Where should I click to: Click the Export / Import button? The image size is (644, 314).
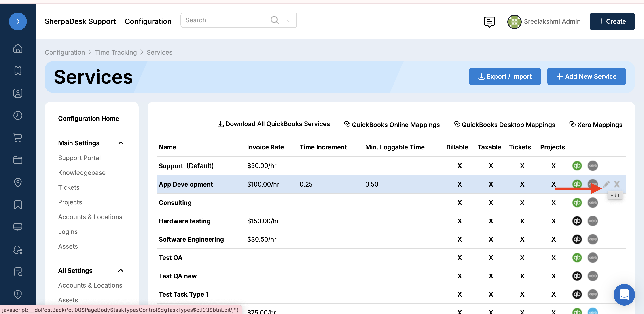[504, 76]
